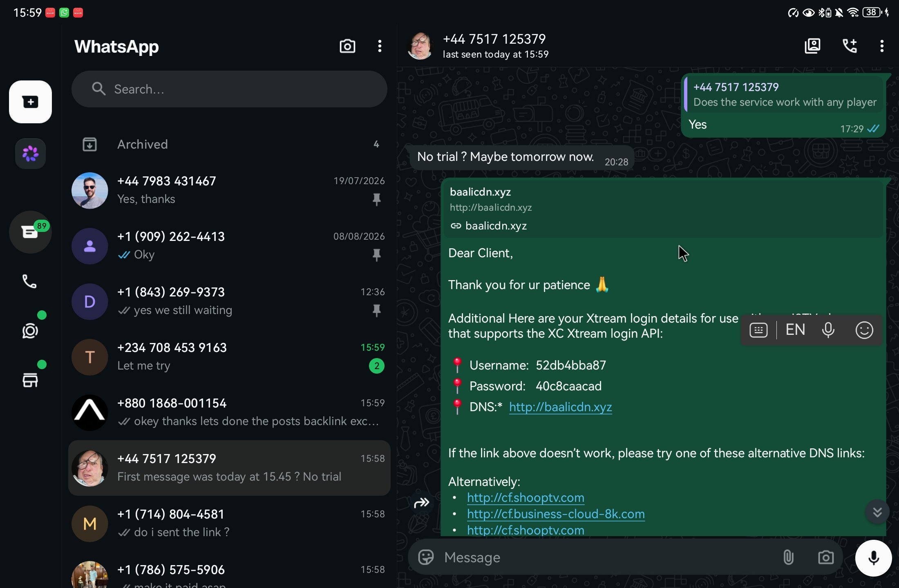Open the chat list three-dot menu
The width and height of the screenshot is (899, 588).
(x=380, y=46)
